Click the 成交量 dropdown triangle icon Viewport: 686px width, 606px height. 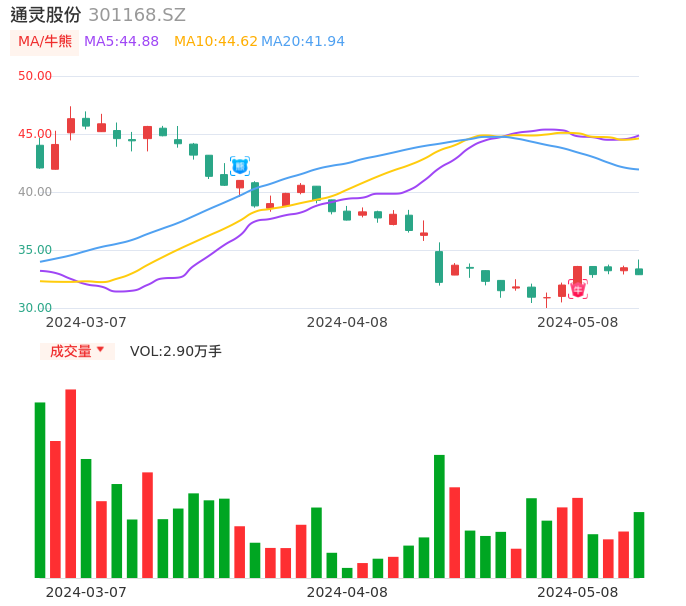(100, 350)
